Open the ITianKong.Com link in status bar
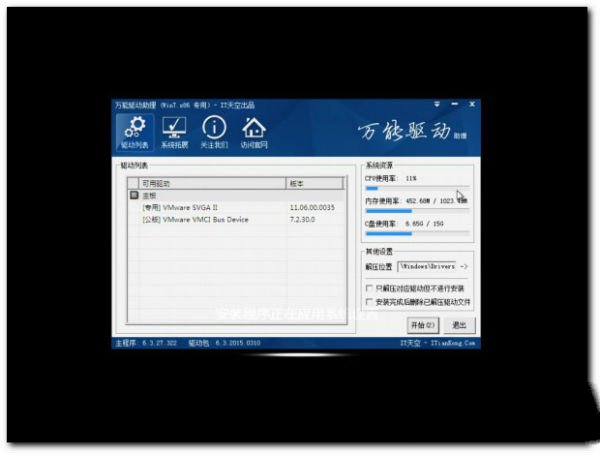 454,343
